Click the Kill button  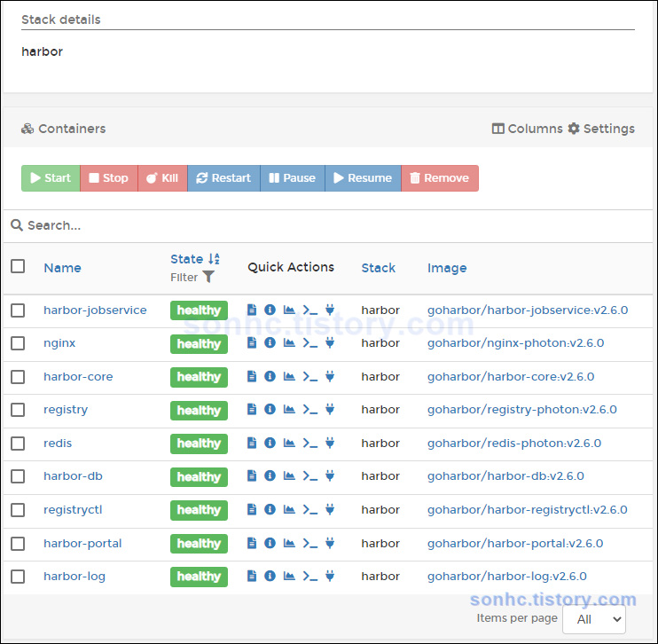pos(162,178)
